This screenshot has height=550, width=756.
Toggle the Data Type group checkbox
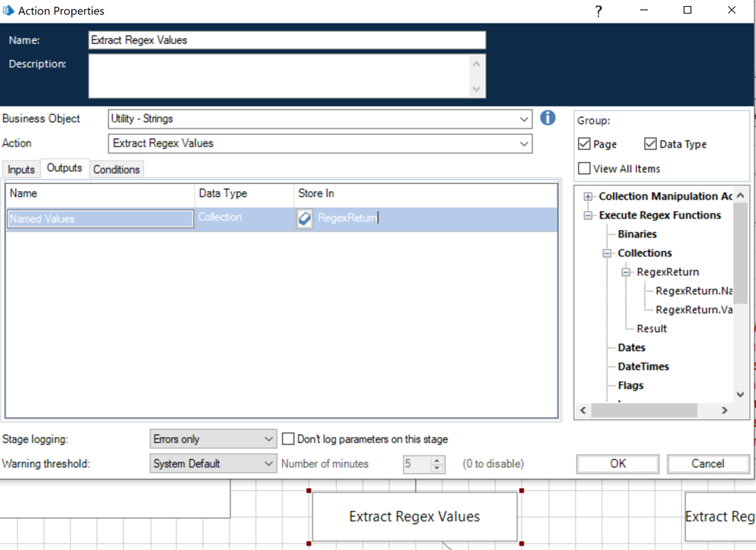pyautogui.click(x=650, y=144)
